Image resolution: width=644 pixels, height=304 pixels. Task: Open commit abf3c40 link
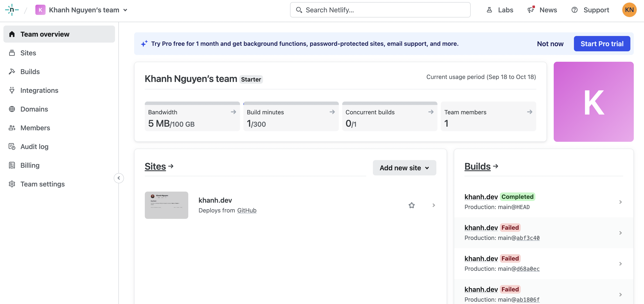click(528, 238)
